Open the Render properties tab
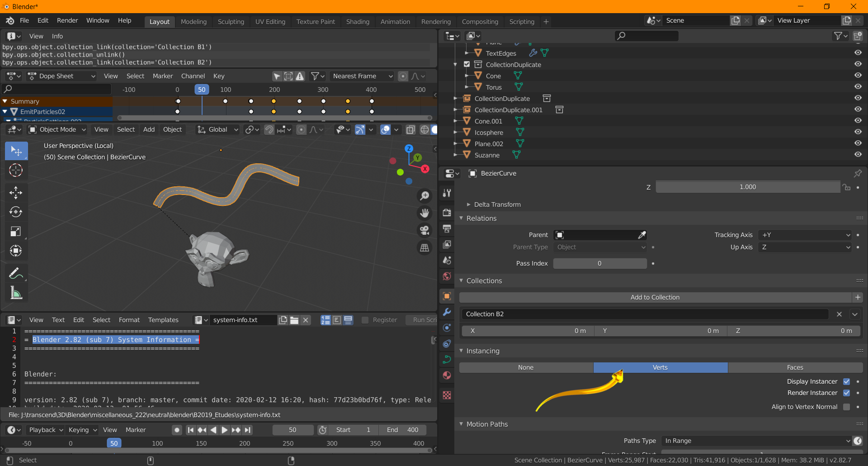The width and height of the screenshot is (868, 466). [447, 213]
